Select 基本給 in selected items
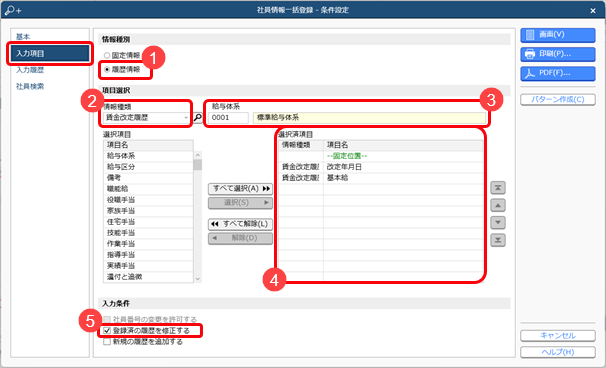The height and width of the screenshot is (368, 606). 381,178
